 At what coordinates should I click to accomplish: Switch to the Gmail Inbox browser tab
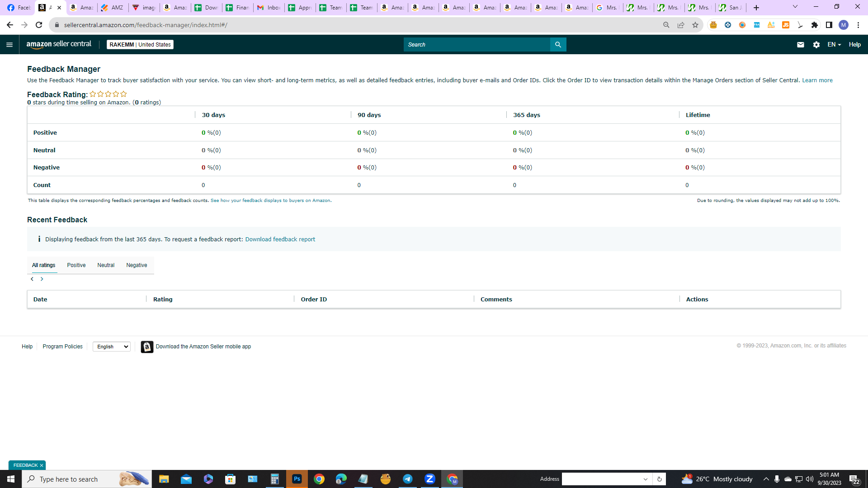pos(269,8)
